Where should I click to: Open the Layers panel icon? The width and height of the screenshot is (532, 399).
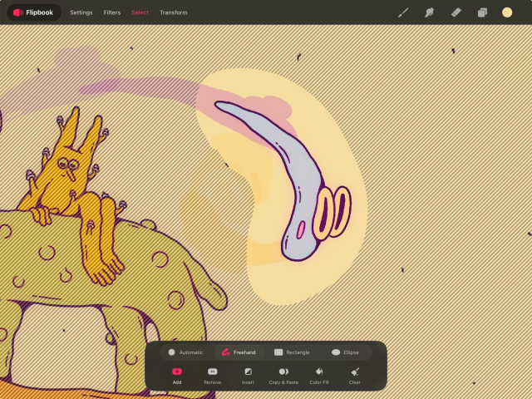(482, 12)
